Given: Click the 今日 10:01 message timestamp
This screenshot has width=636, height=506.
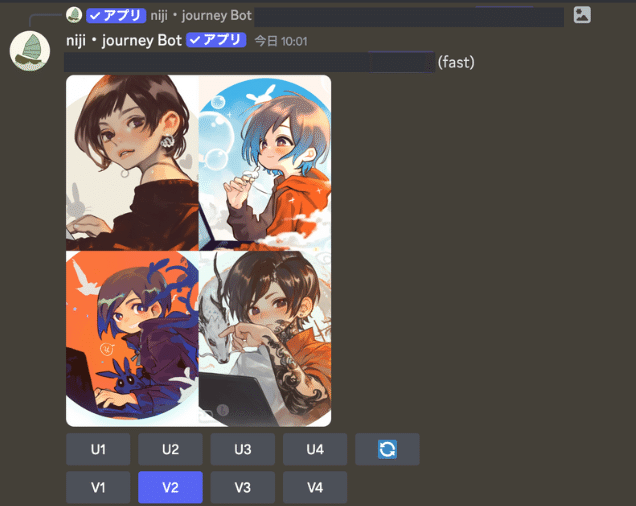Looking at the screenshot, I should (x=281, y=41).
